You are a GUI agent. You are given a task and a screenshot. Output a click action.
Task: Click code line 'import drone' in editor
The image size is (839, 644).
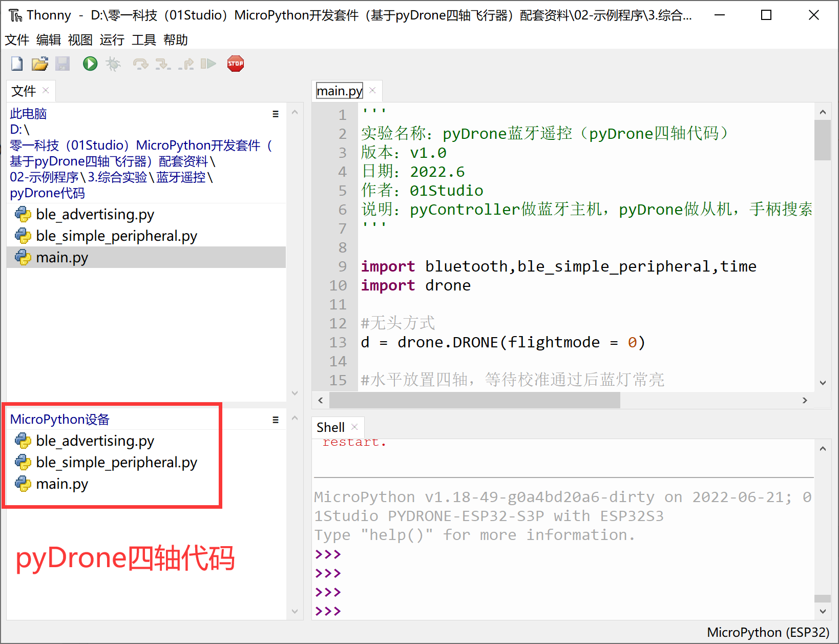point(415,285)
